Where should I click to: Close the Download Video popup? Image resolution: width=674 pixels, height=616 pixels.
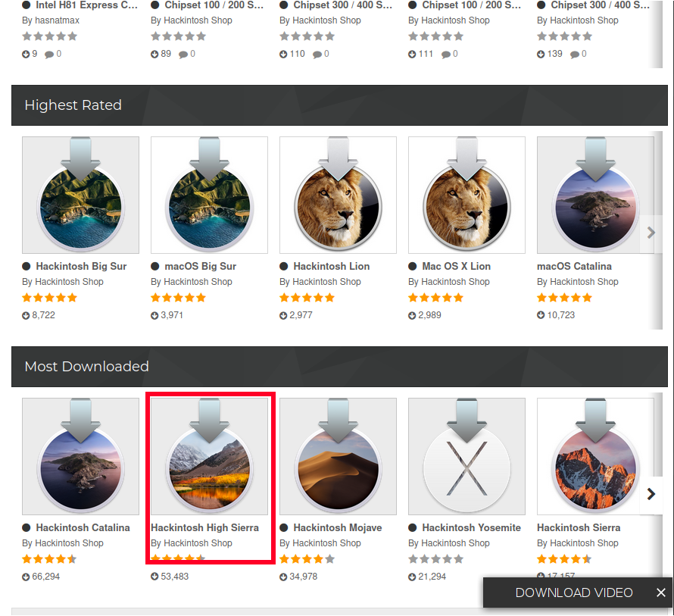[x=661, y=593]
